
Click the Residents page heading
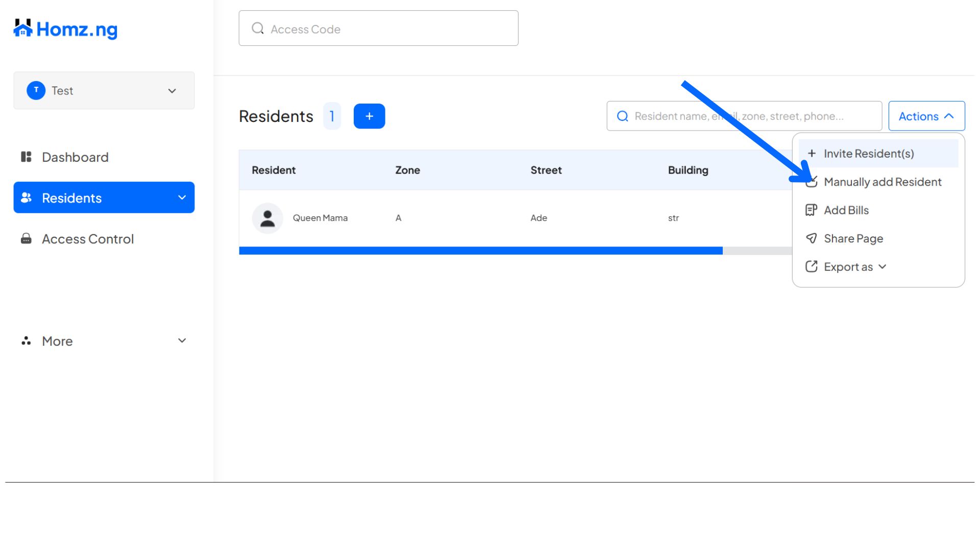(x=276, y=116)
